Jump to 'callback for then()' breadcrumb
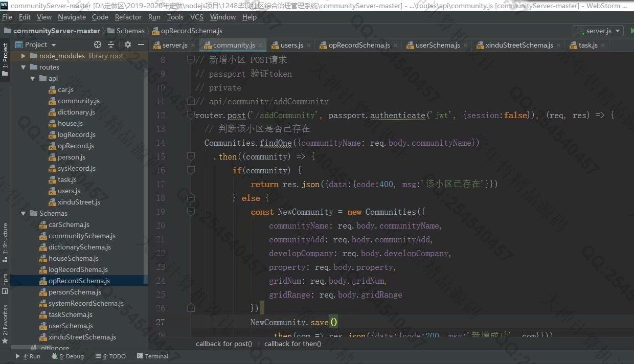Screen dimensions: 634x364 [x=292, y=344]
